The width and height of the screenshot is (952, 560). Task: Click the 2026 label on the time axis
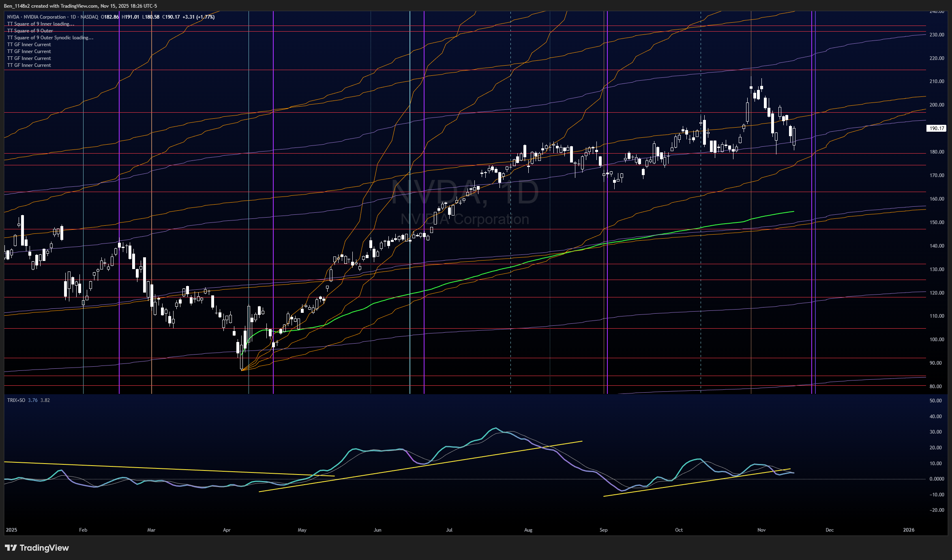click(x=909, y=530)
